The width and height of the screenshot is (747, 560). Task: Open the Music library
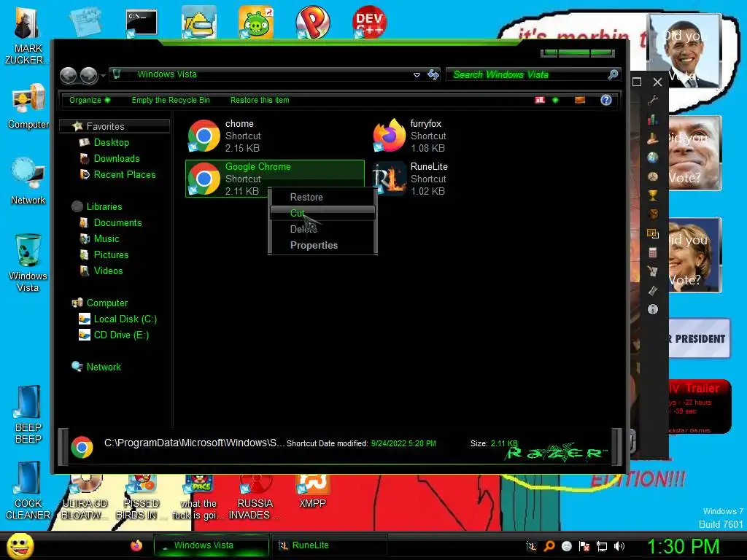pos(107,239)
